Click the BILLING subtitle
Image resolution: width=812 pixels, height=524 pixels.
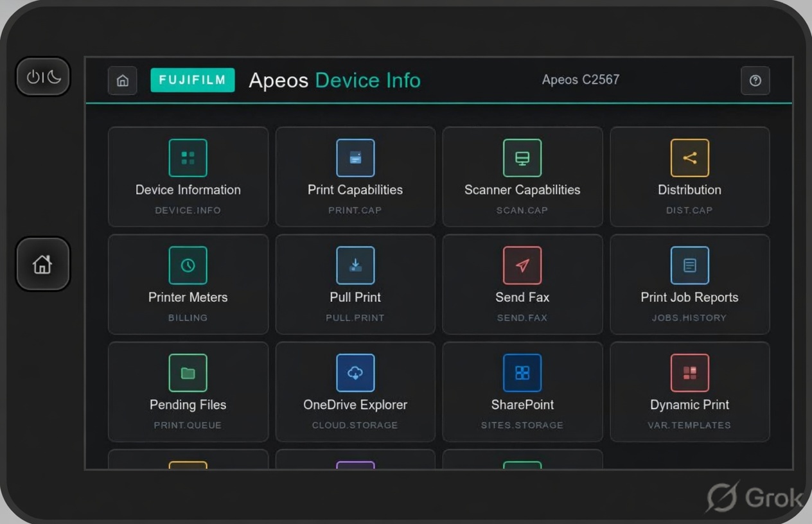188,317
